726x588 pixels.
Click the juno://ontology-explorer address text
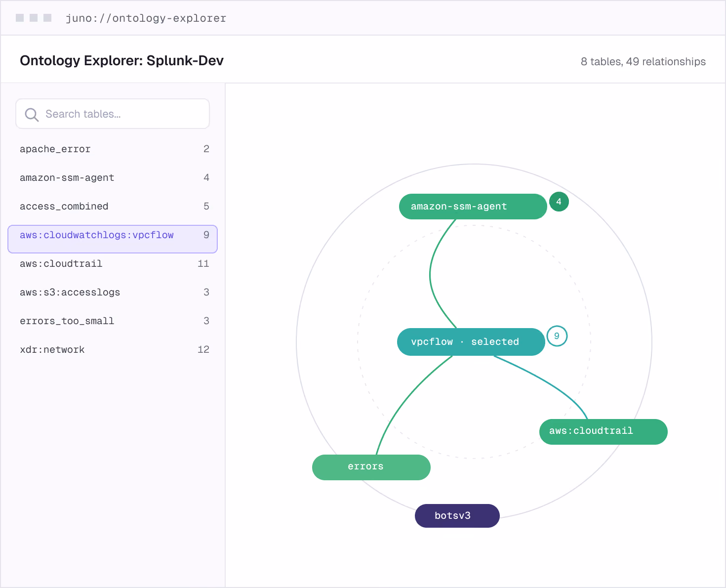click(x=146, y=18)
